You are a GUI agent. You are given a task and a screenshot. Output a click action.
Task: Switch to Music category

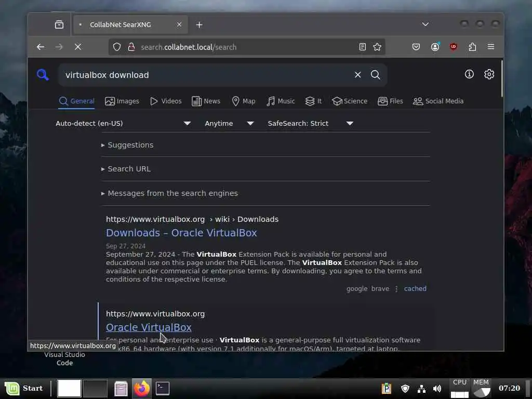pos(281,101)
